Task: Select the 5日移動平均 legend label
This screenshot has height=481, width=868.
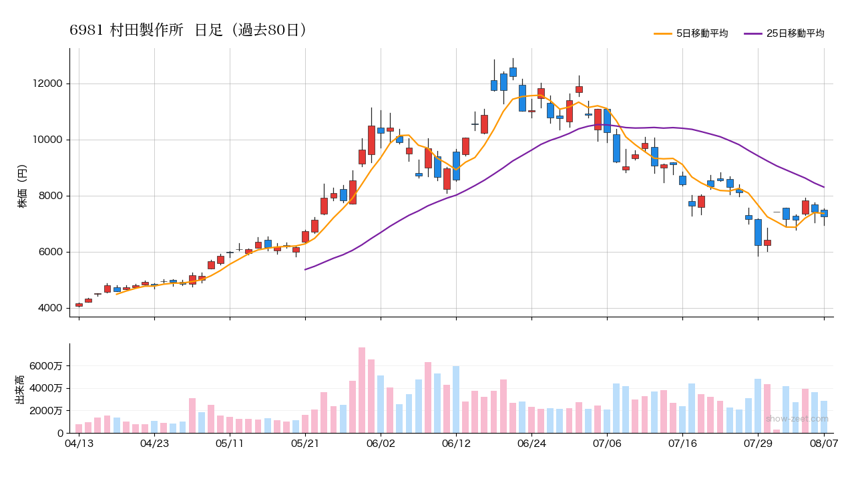Action: coord(702,33)
